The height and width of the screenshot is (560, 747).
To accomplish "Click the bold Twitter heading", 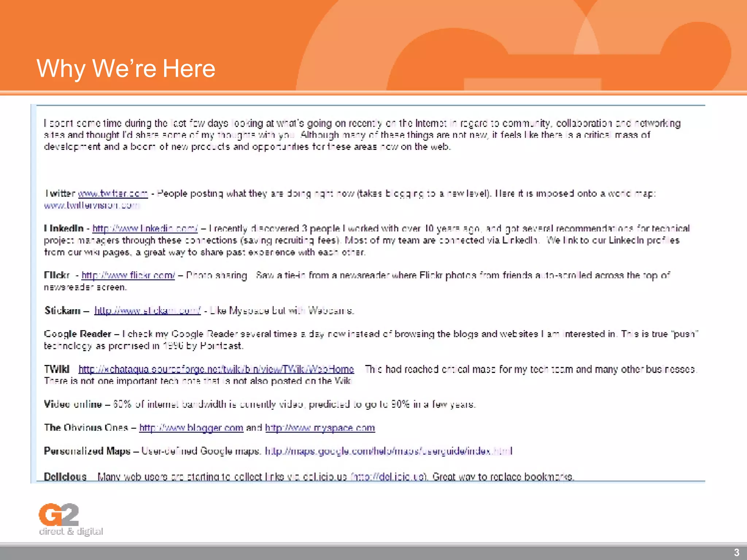I will 60,194.
